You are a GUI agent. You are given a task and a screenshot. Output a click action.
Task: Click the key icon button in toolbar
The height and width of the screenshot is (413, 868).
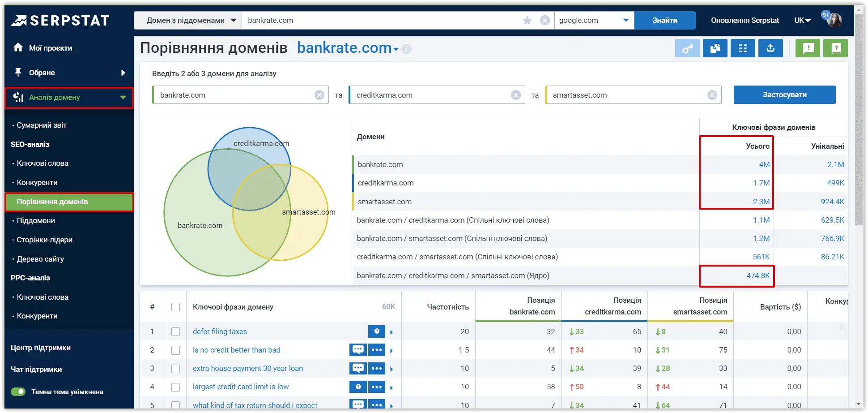pos(687,48)
